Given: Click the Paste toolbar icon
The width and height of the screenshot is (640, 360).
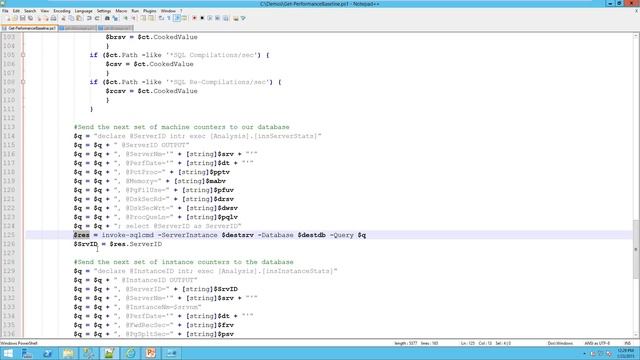Looking at the screenshot, I should click(x=79, y=18).
